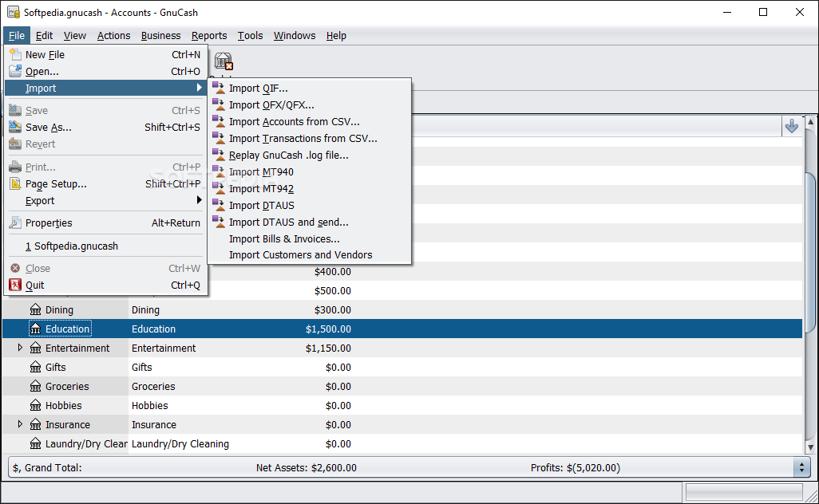Select Import Accounts from CSV...
The image size is (819, 504).
pos(310,121)
